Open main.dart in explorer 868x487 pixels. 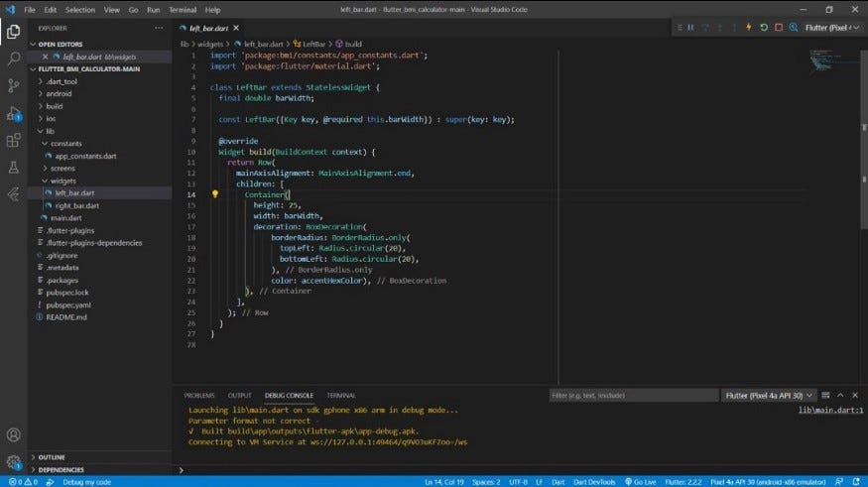(65, 218)
